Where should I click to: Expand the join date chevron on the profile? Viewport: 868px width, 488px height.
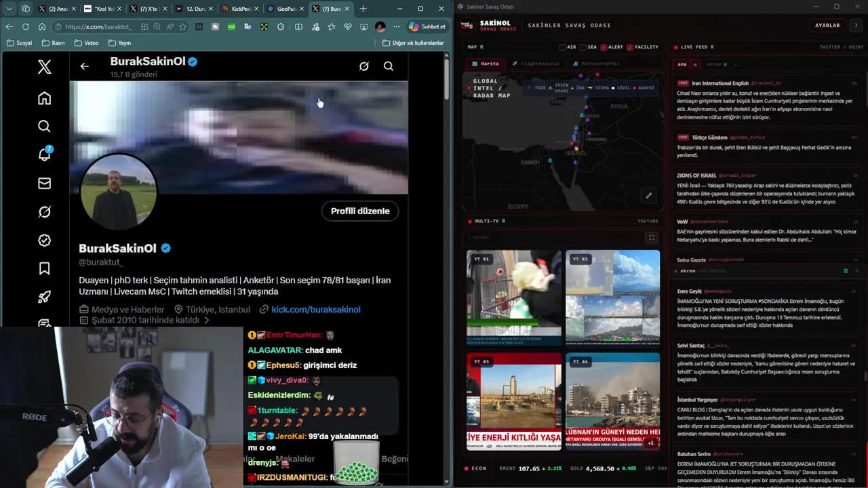[207, 320]
